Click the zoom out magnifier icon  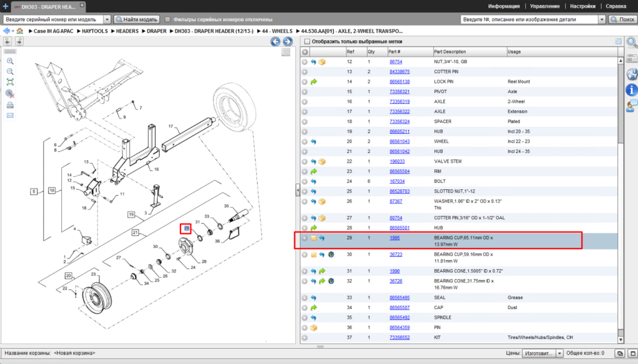pos(10,71)
